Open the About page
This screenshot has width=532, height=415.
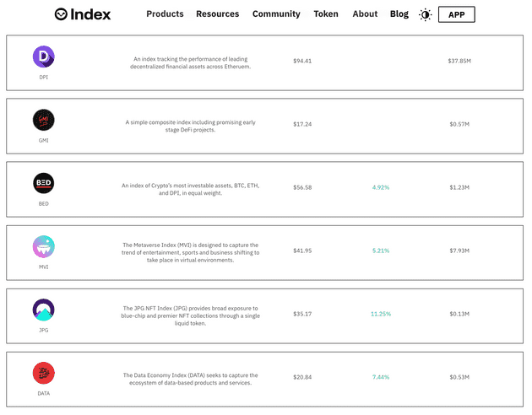point(365,13)
